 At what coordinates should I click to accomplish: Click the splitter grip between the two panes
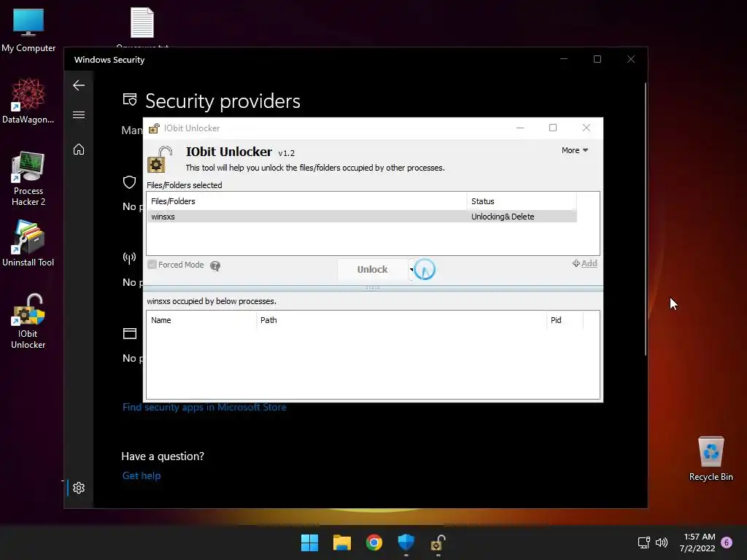[x=373, y=288]
